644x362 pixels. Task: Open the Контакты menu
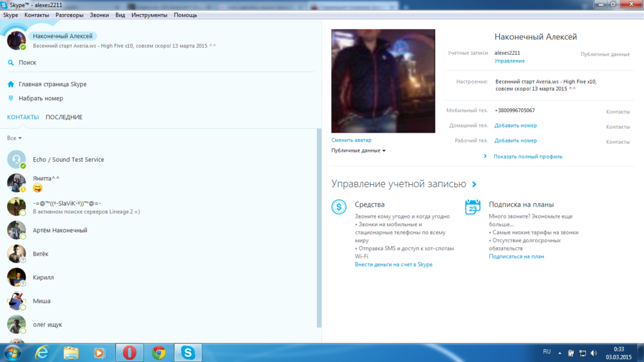pyautogui.click(x=37, y=15)
